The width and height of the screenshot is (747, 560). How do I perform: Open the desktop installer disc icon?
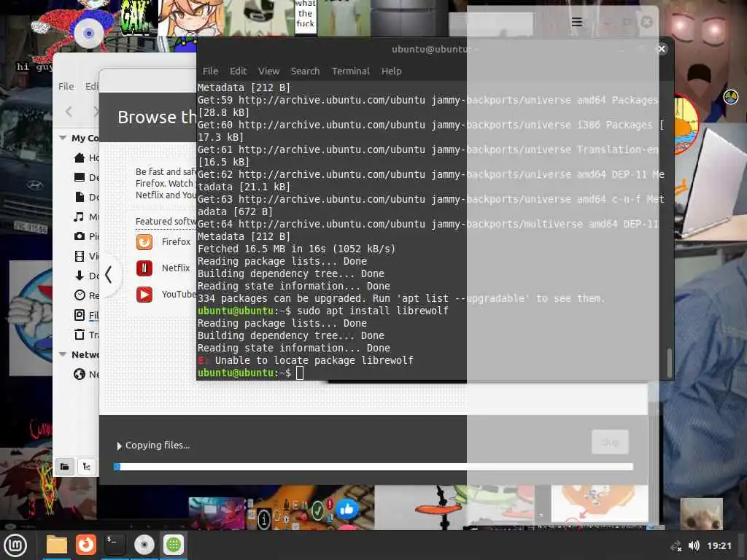tap(88, 33)
